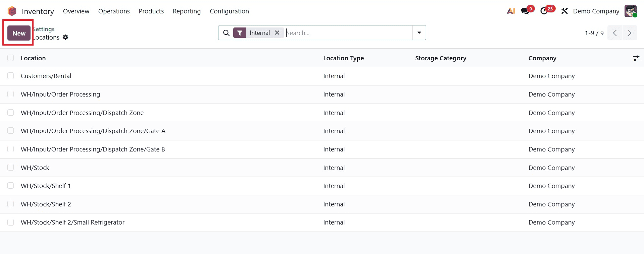Screen dimensions: 644x254
Task: Click the search magnifier icon
Action: coord(227,33)
